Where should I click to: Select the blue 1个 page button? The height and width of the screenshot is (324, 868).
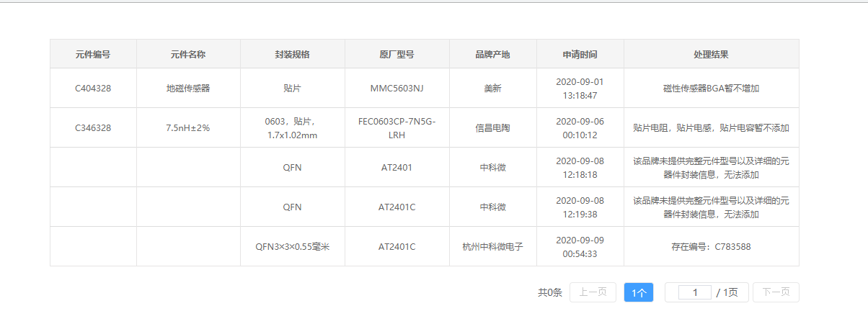tap(639, 292)
